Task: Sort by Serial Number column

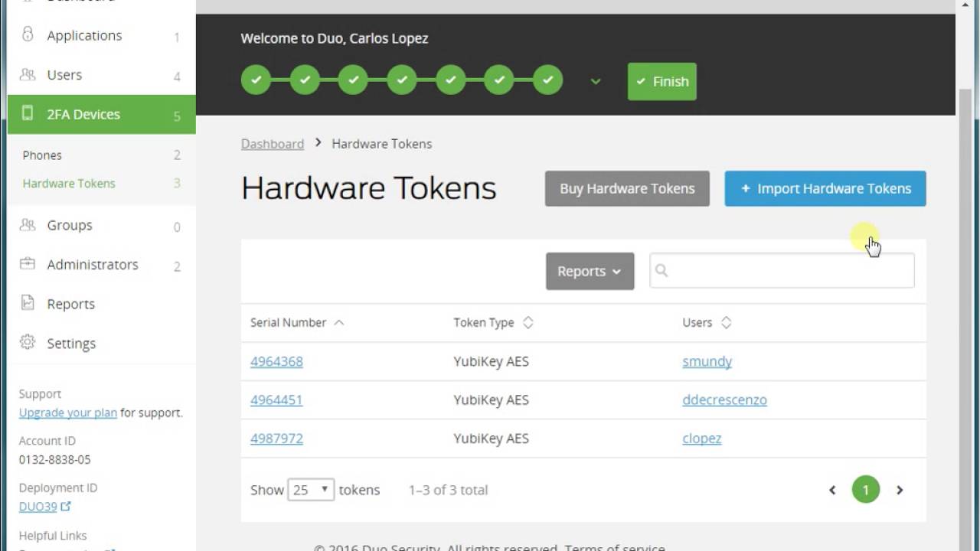Action: click(x=297, y=322)
